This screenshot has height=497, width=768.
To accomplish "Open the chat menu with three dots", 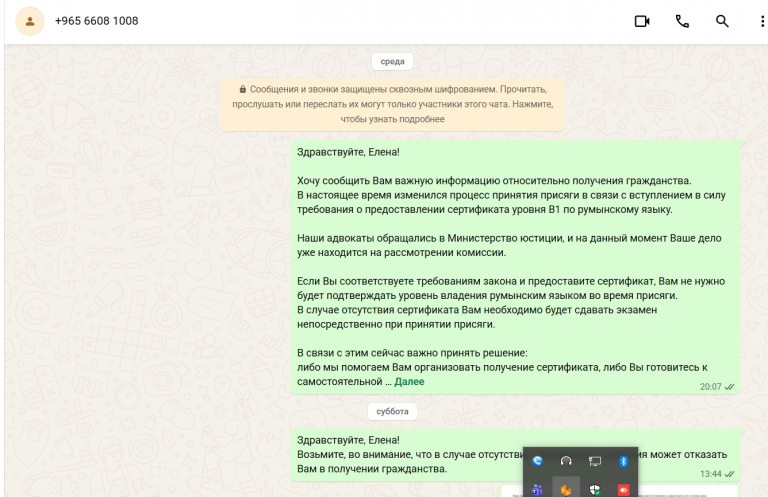I will 762,21.
